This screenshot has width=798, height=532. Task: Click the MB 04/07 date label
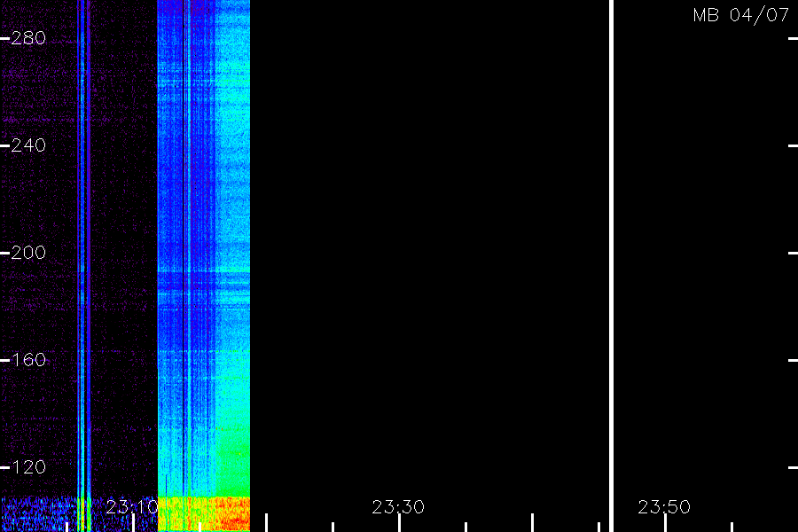(x=741, y=15)
